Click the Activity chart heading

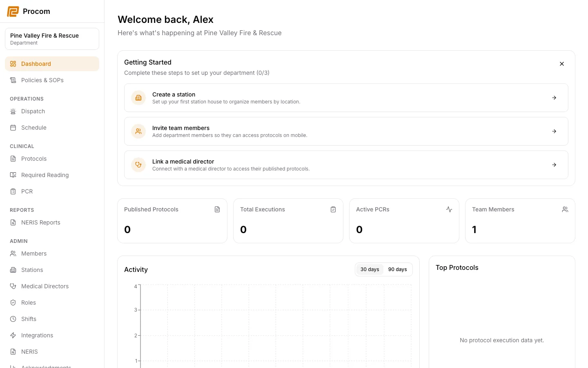pos(136,269)
